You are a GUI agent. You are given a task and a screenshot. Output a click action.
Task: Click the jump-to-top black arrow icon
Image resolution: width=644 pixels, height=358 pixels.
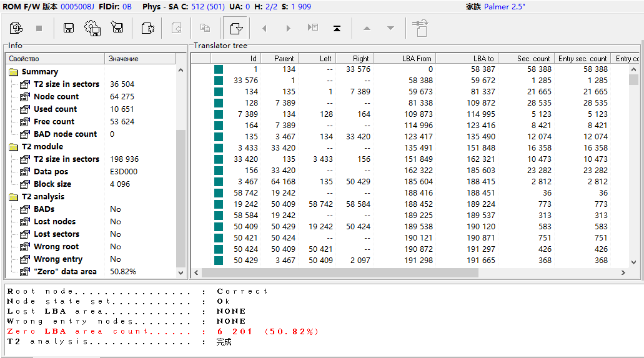[337, 28]
